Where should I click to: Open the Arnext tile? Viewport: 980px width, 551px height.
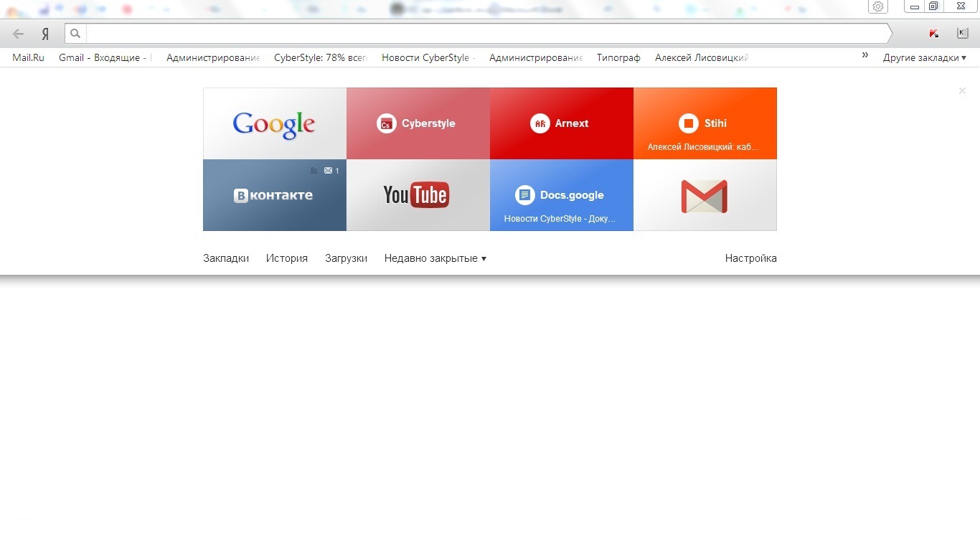click(x=562, y=123)
